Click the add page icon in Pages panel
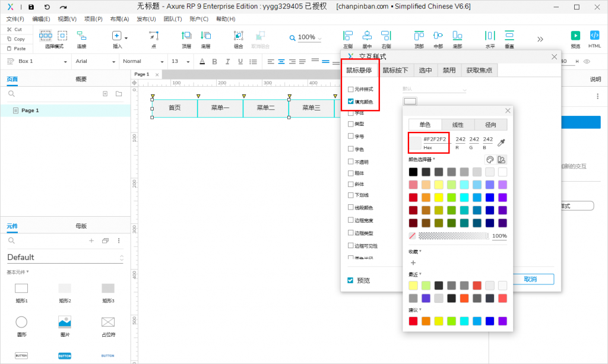 tap(105, 94)
